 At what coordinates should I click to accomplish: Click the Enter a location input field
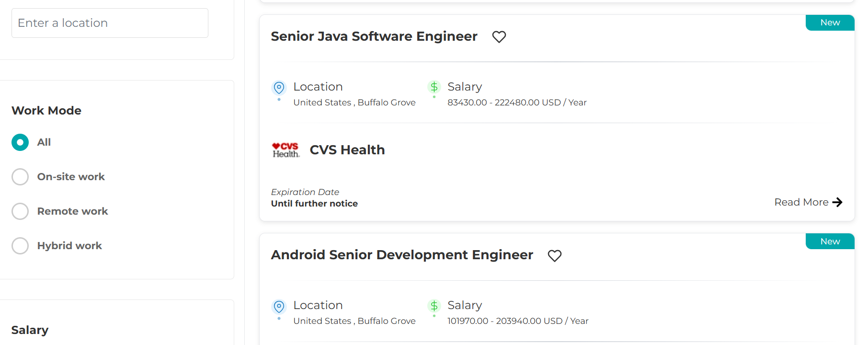[110, 23]
